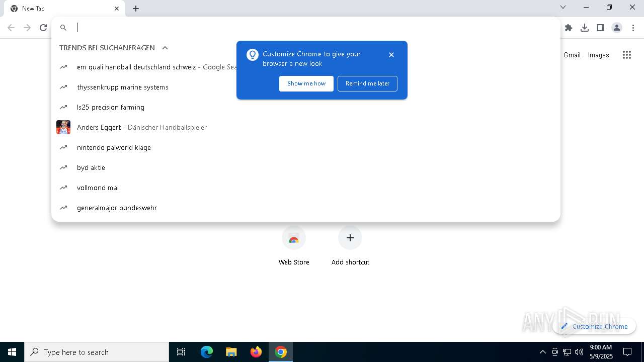Click the Add shortcut plus icon
Viewport: 644px width, 362px height.
pyautogui.click(x=350, y=238)
